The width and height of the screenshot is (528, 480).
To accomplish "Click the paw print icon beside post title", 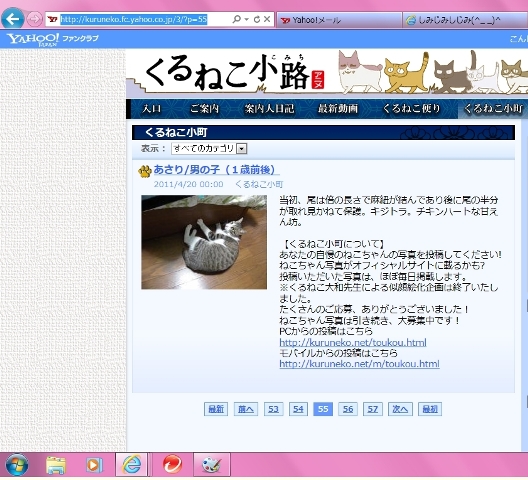I will click(145, 171).
